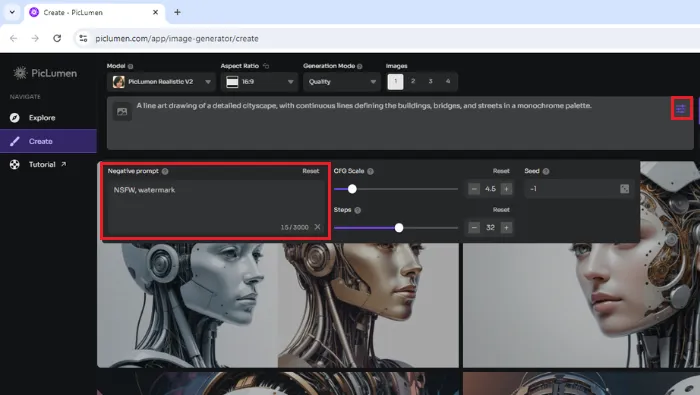
Task: Click the Model info help icon
Action: (130, 66)
